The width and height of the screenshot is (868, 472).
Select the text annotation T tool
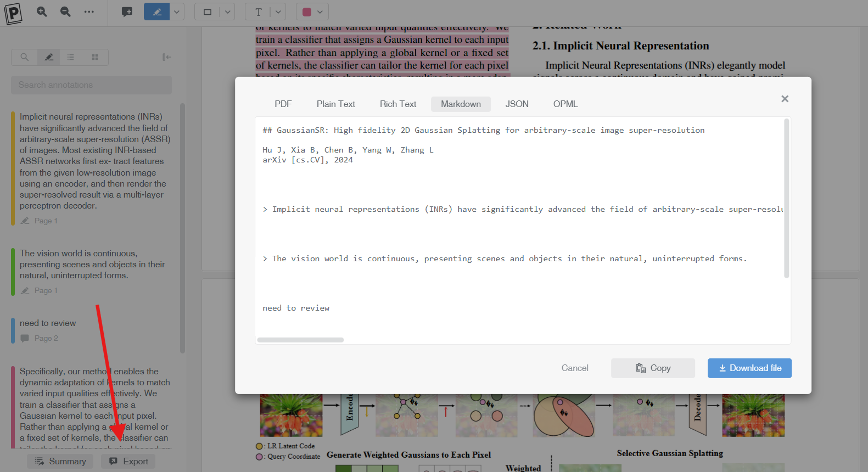point(259,12)
